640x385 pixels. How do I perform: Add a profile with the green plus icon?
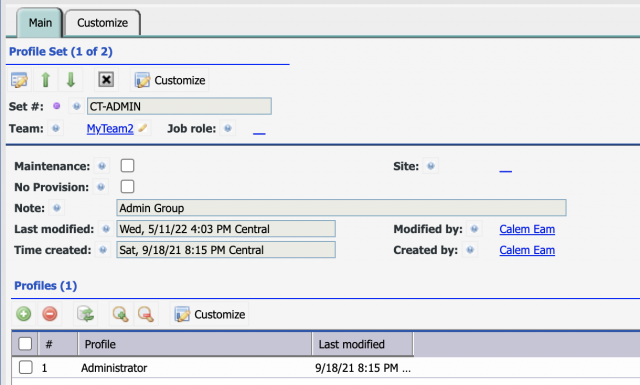[24, 314]
